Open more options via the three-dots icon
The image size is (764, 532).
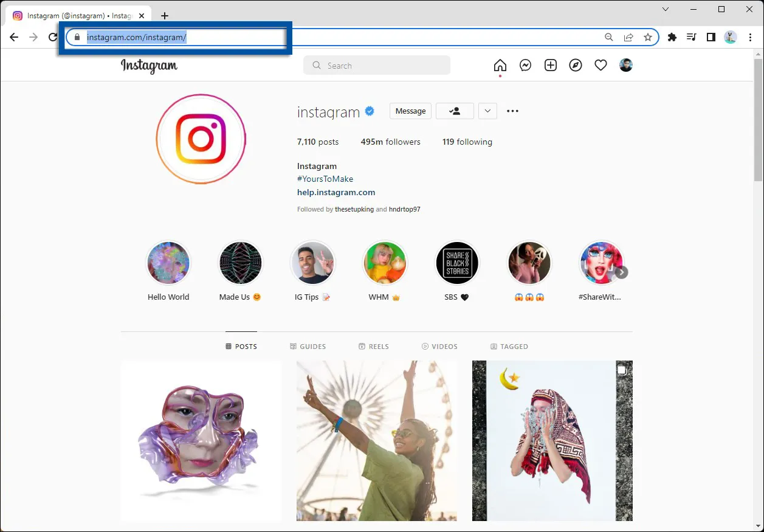pos(512,111)
